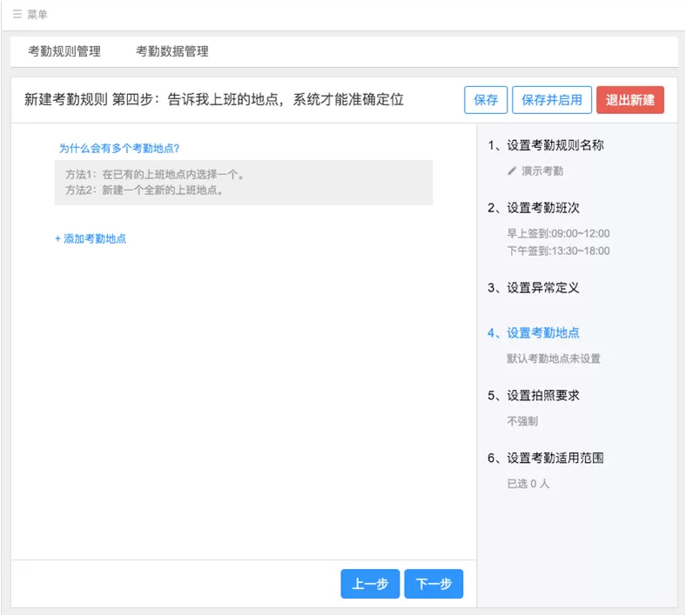Select step 6、设置考勤适用范围

tap(546, 459)
